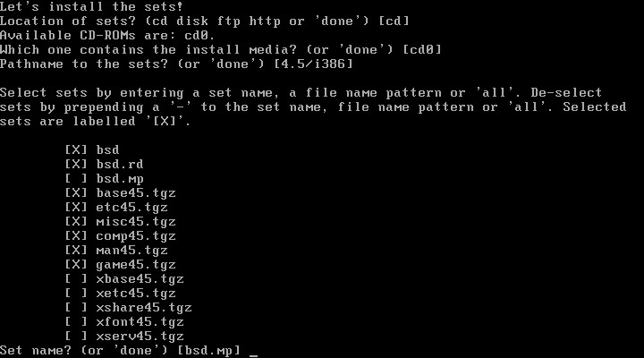Click the [X] marker beside bsd.rd
This screenshot has height=358, width=644.
point(76,165)
